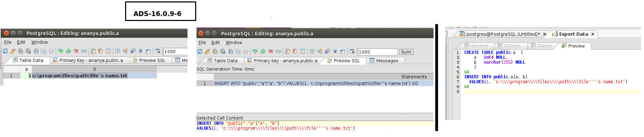Open the General tab in Export Data
This screenshot has height=137, width=644.
click(476, 46)
